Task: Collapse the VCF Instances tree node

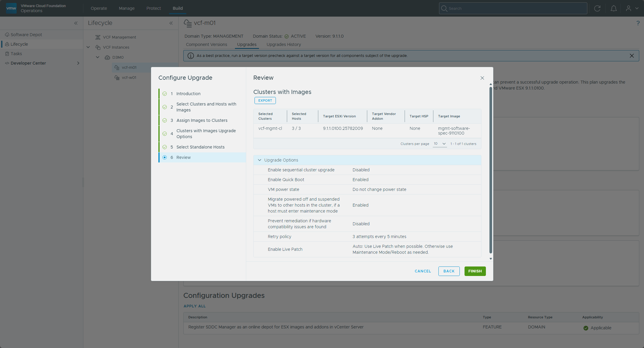Action: [x=88, y=47]
